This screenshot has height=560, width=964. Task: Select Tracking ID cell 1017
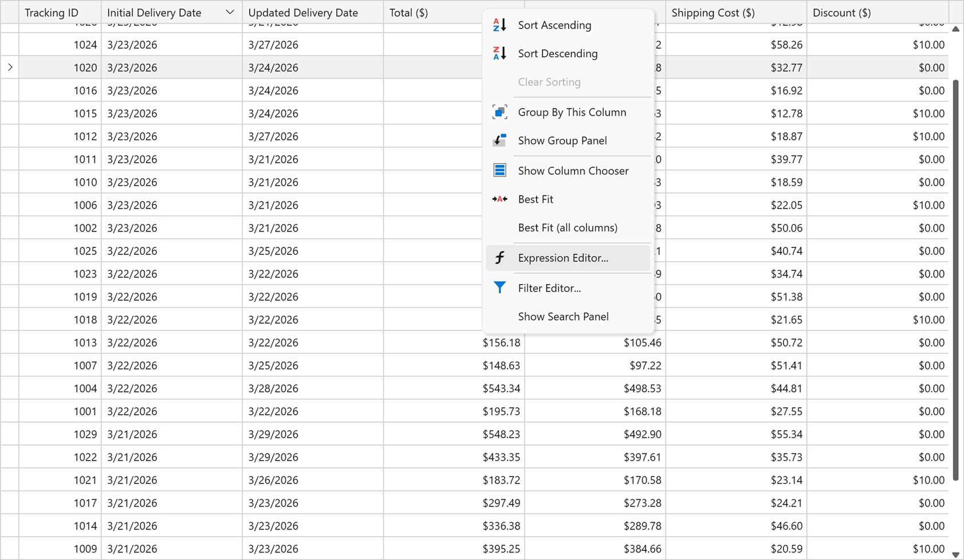click(x=60, y=503)
